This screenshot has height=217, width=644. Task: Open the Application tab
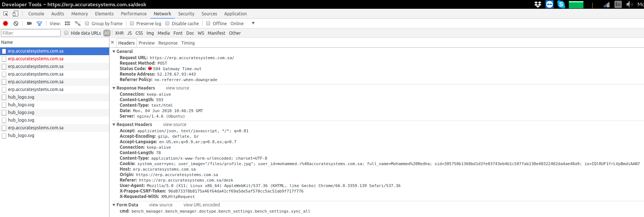click(235, 14)
